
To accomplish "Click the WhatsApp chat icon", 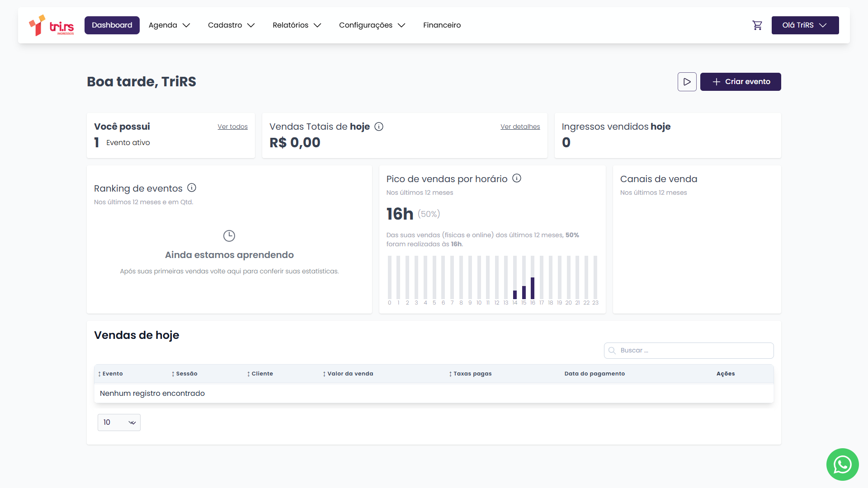I will coord(842,464).
